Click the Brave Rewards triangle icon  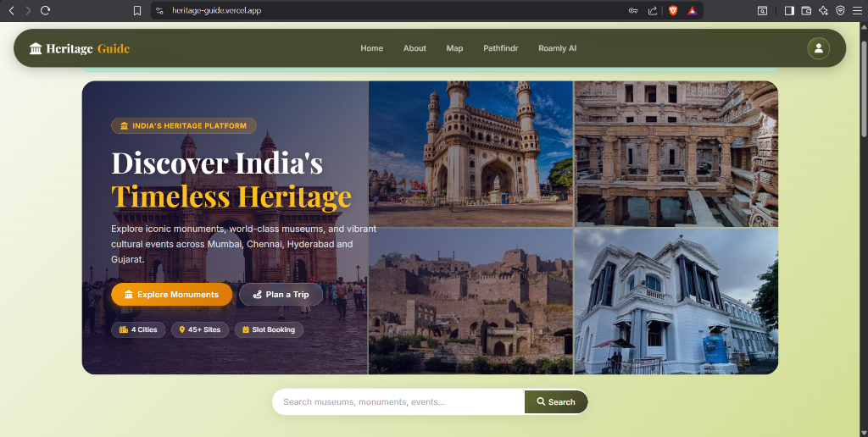pos(692,10)
